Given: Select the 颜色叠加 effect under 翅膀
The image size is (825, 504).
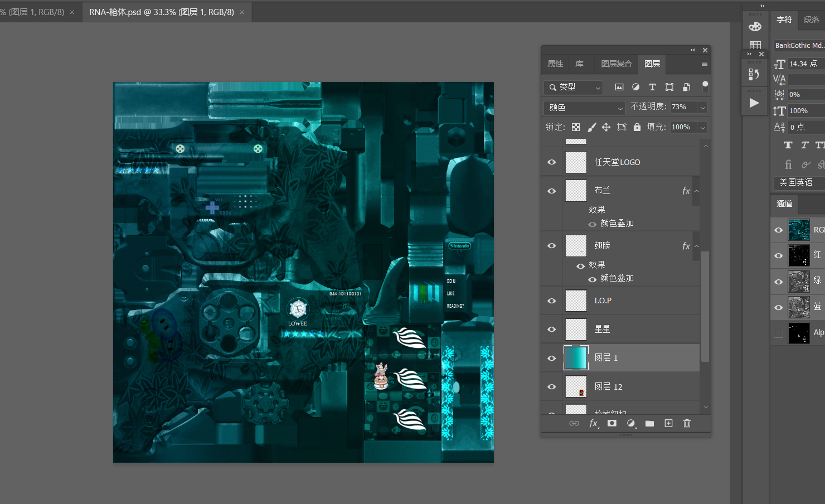Looking at the screenshot, I should click(617, 278).
